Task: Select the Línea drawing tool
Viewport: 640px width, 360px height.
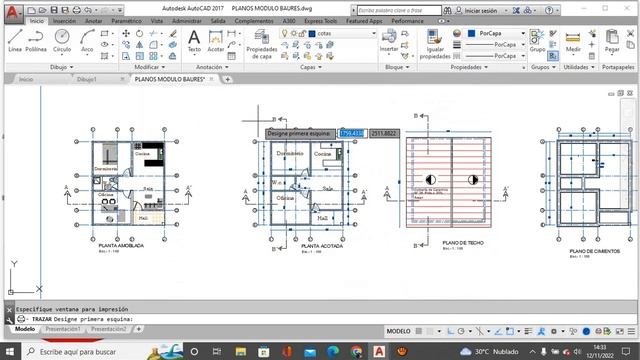Action: click(15, 40)
